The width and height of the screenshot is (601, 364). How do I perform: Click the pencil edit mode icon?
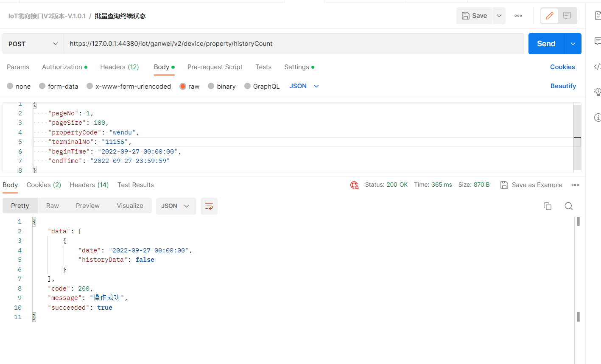550,16
